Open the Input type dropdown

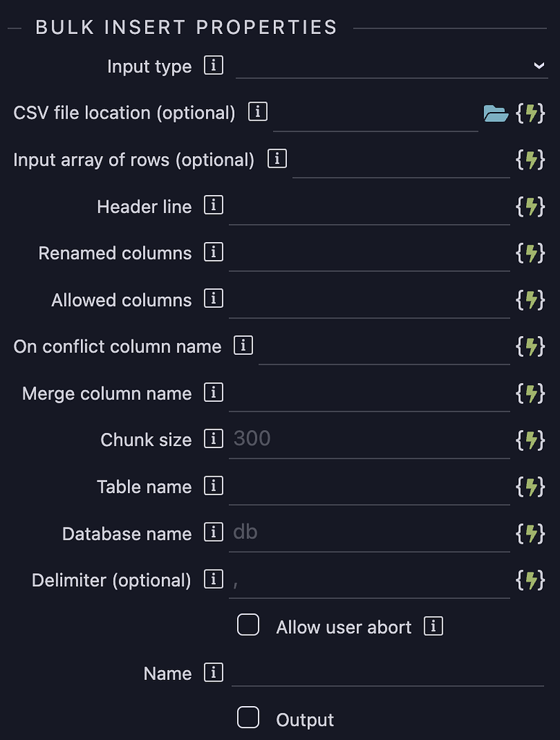point(392,66)
